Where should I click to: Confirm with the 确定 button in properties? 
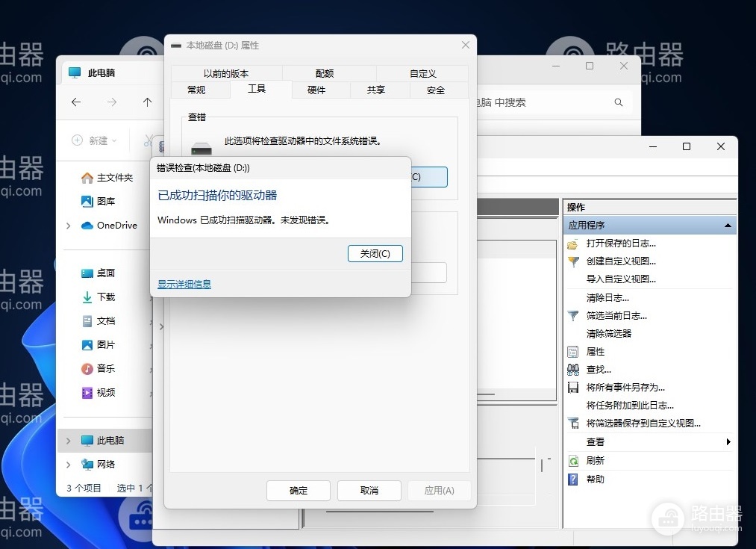(x=299, y=491)
